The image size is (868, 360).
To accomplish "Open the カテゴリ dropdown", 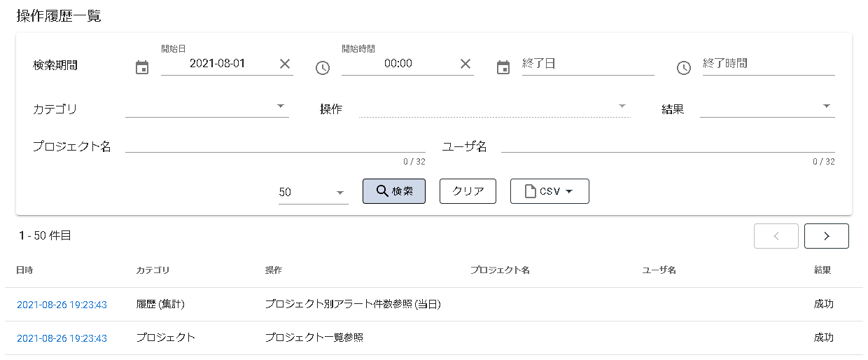I will 206,107.
